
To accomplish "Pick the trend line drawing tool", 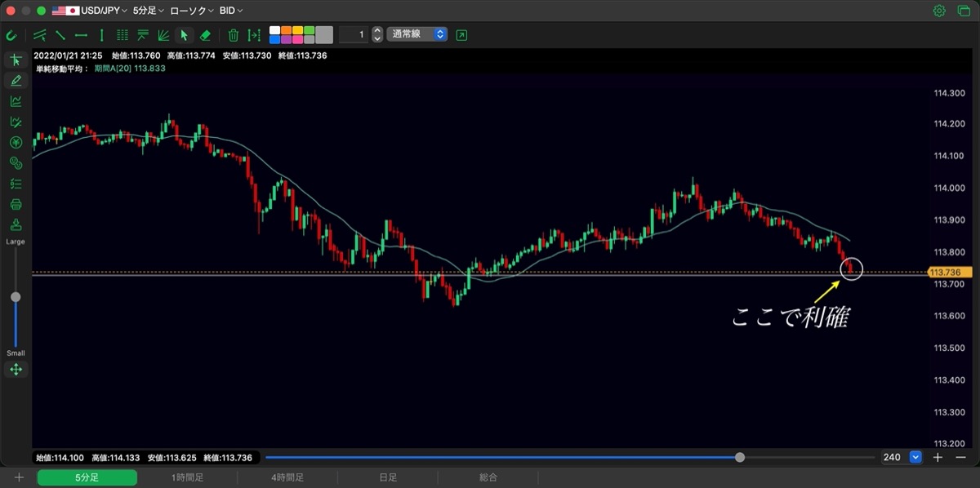I will (60, 35).
